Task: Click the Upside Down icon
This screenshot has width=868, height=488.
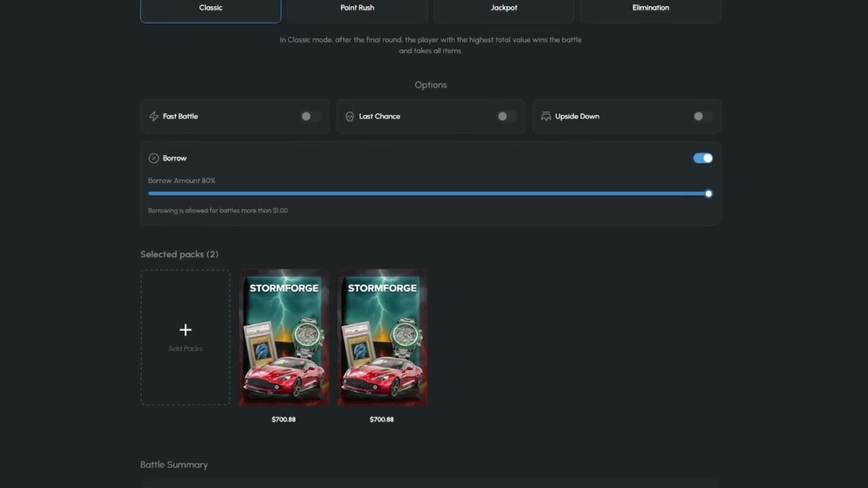Action: (546, 117)
